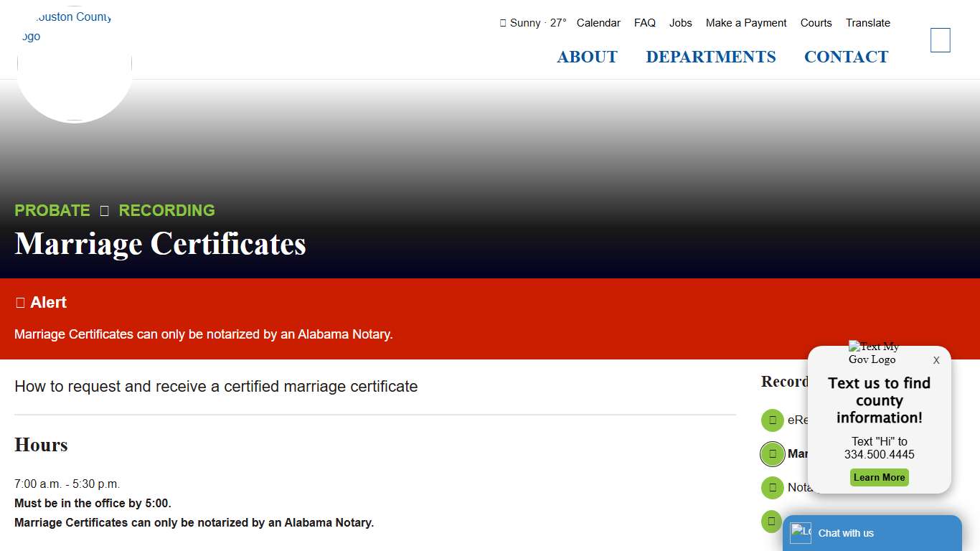Screen dimensions: 980x551
Task: Open the DEPARTMENTS navigation dropdown
Action: pos(711,57)
